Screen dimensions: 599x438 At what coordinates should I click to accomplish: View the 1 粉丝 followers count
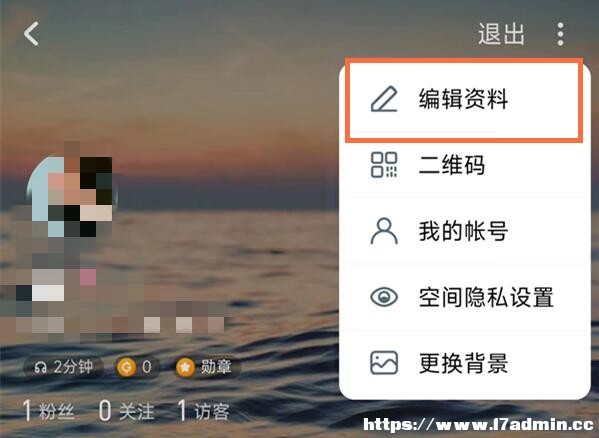[49, 411]
